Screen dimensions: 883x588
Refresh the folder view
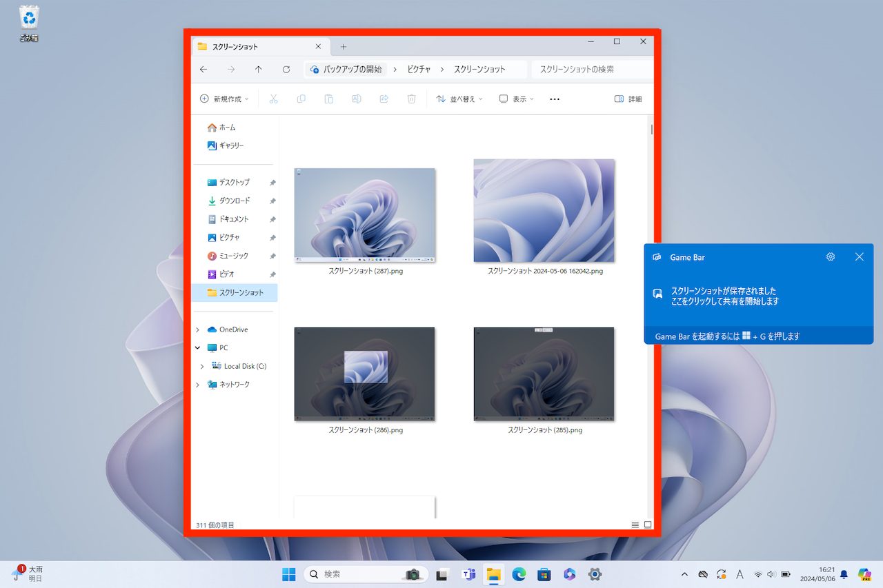(x=286, y=70)
